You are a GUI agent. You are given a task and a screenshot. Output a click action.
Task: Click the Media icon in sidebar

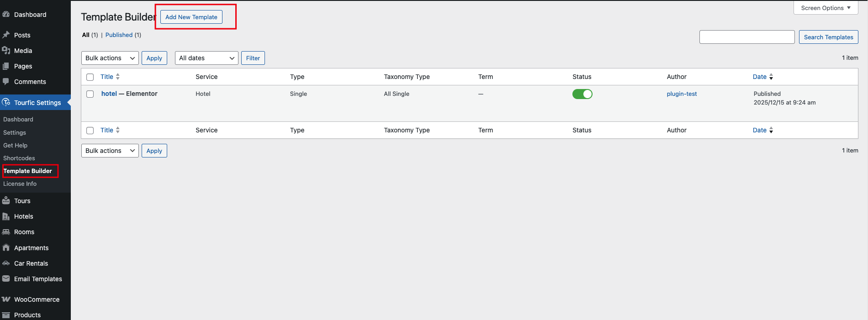pos(6,51)
